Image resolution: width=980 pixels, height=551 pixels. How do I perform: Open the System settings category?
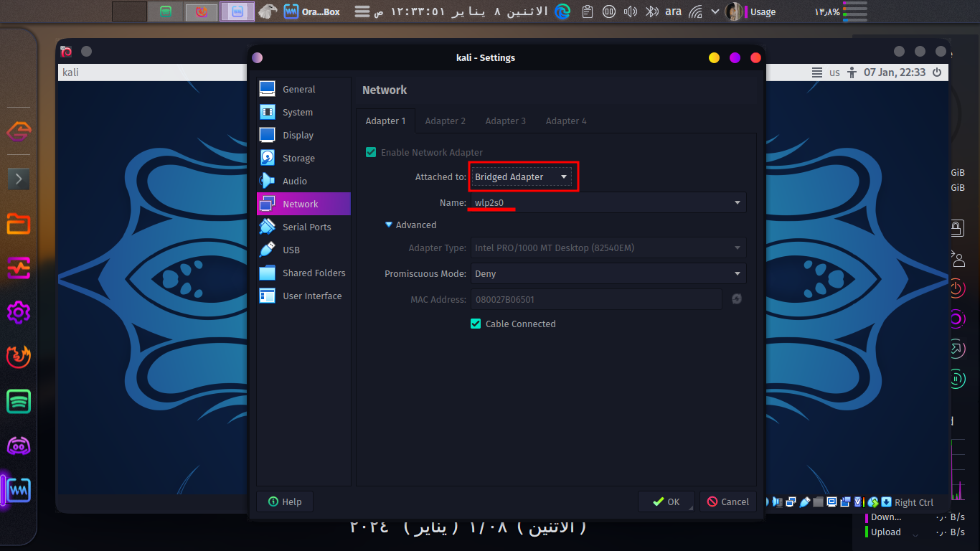pos(303,112)
